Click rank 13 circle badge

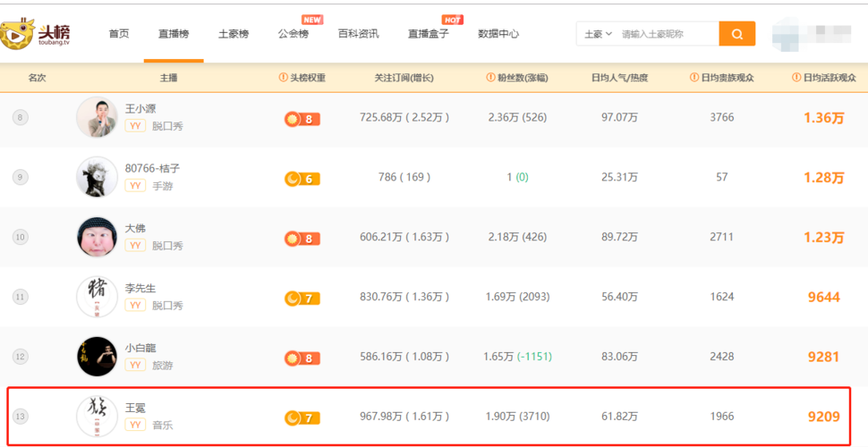pos(21,417)
